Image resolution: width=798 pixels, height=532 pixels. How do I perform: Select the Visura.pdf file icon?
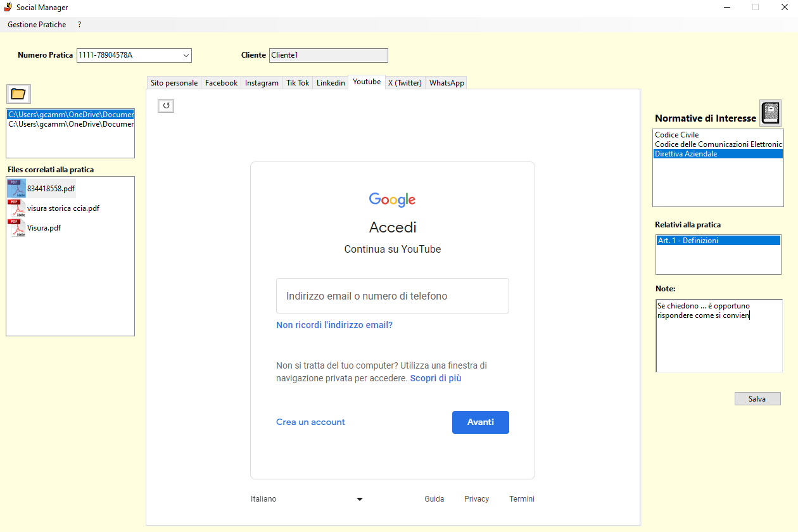(x=16, y=228)
